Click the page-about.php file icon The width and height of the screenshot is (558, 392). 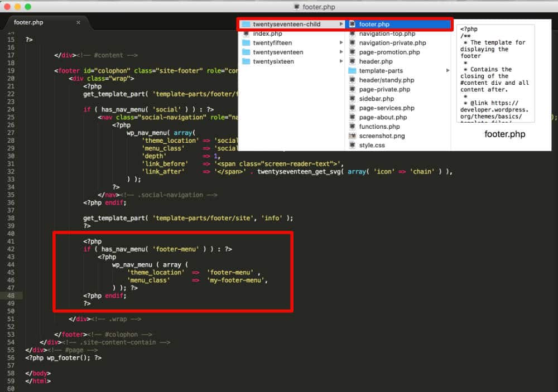tap(353, 117)
